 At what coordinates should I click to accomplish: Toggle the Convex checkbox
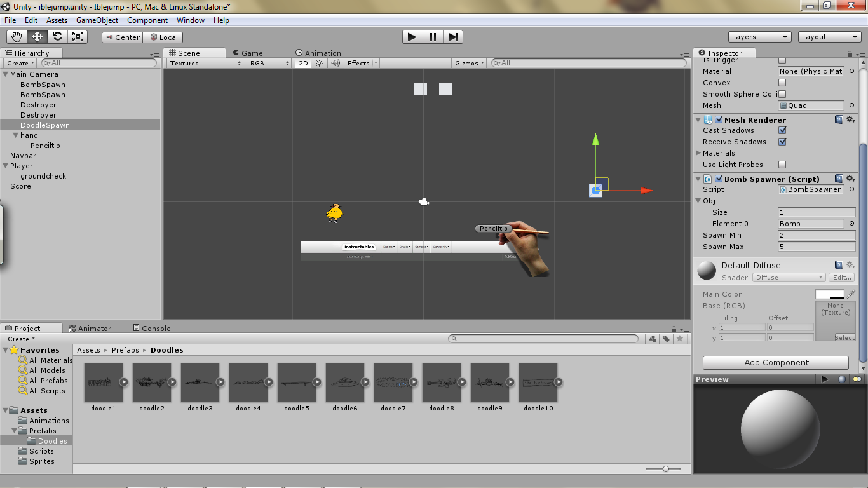point(782,83)
